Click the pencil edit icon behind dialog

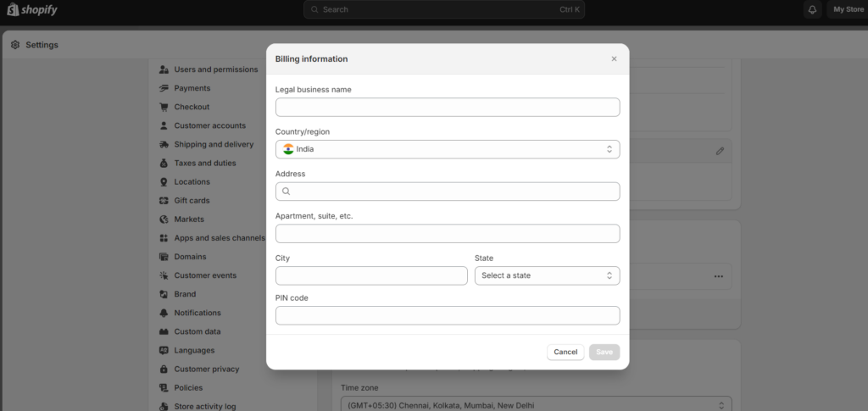click(720, 151)
